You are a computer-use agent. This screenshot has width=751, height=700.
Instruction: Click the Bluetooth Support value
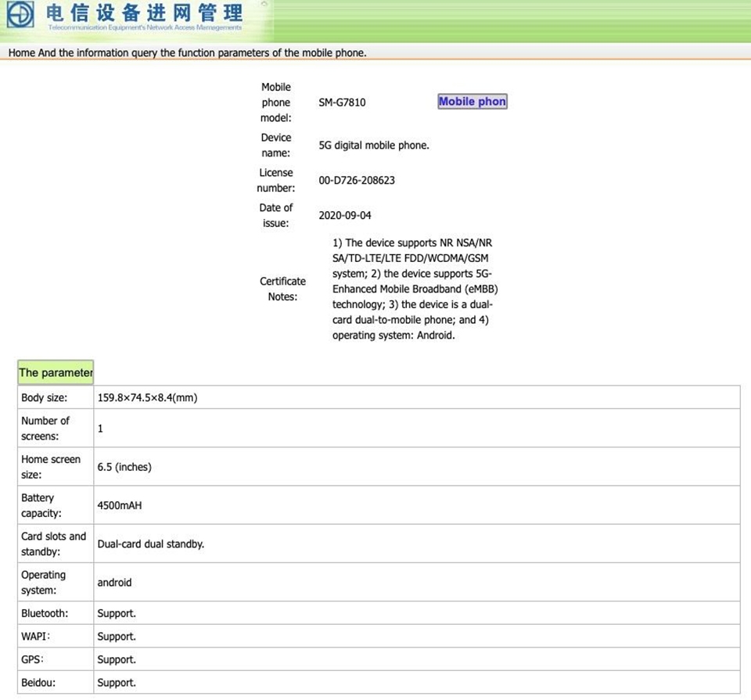pyautogui.click(x=117, y=613)
